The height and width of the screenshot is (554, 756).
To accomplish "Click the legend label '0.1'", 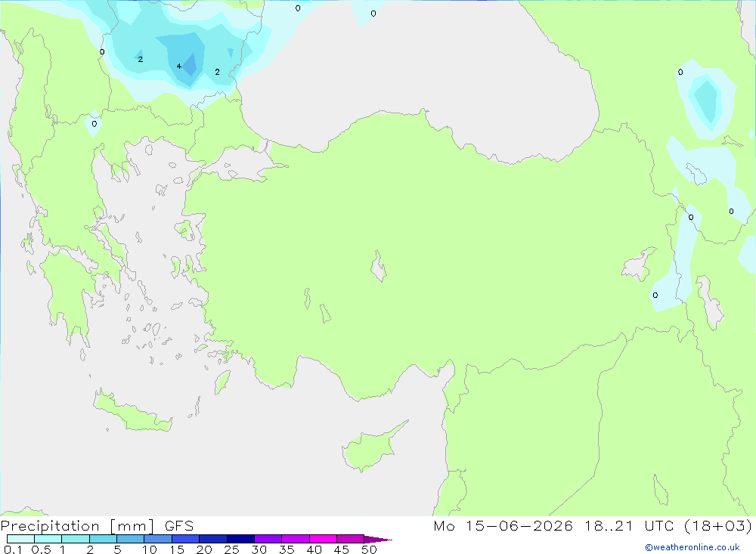I will [13, 549].
